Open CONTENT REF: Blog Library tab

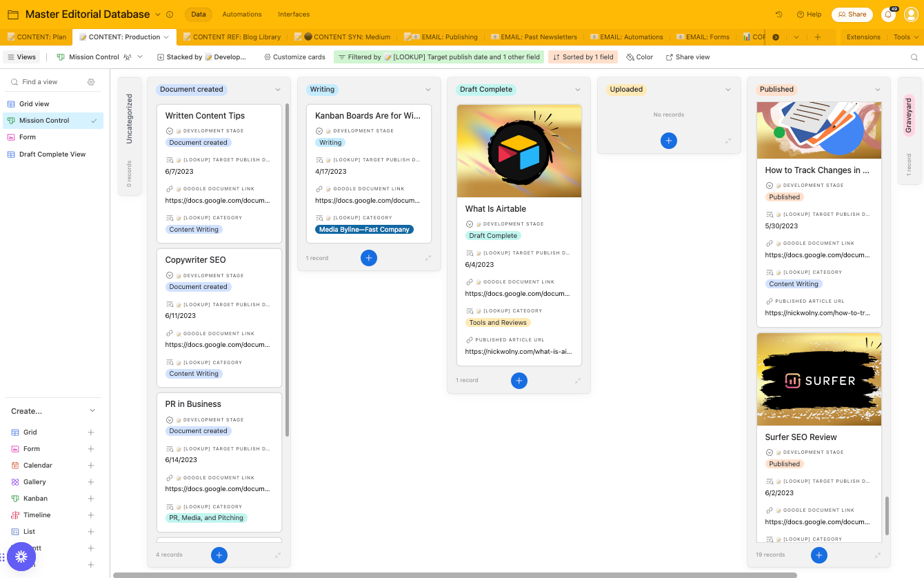[232, 37]
